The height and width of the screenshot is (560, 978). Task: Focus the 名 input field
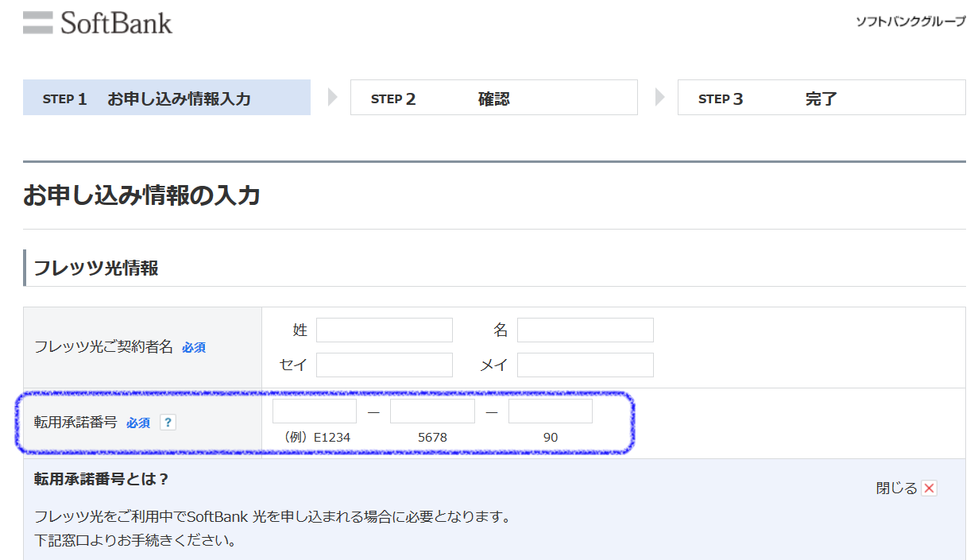coord(586,330)
